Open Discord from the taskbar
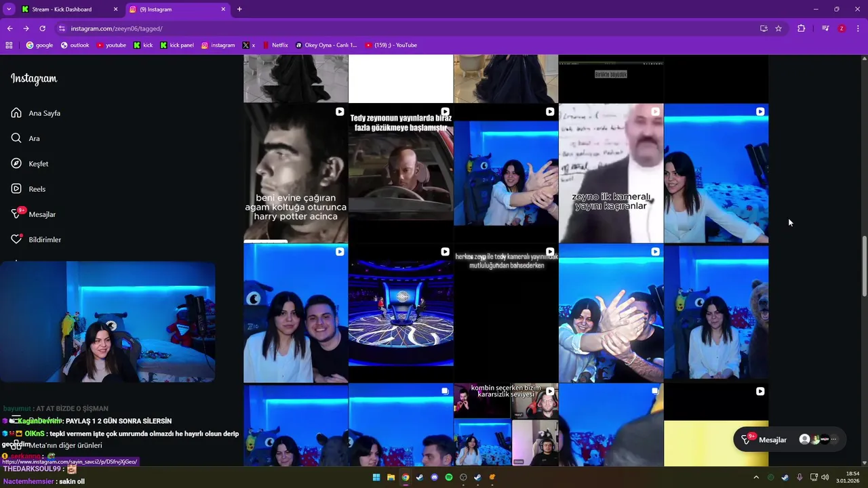The width and height of the screenshot is (868, 488). [435, 477]
